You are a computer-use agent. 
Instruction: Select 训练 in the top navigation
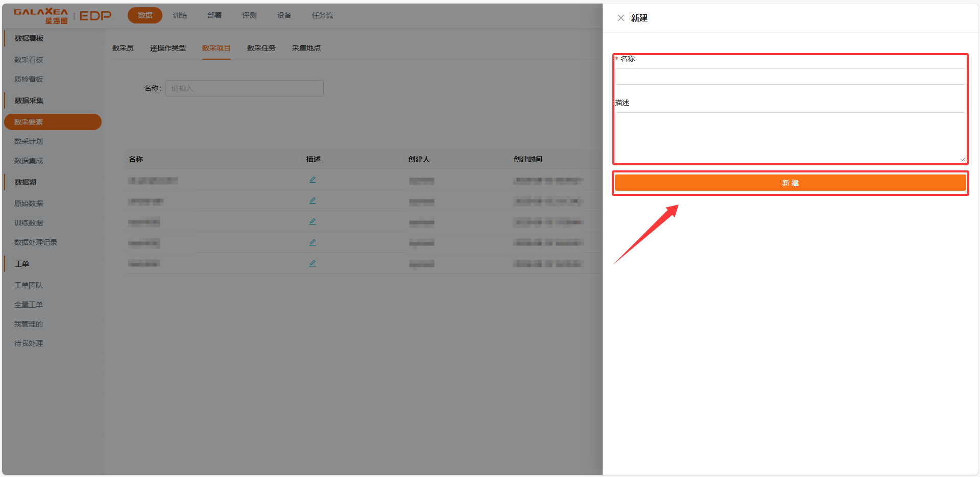pyautogui.click(x=180, y=15)
